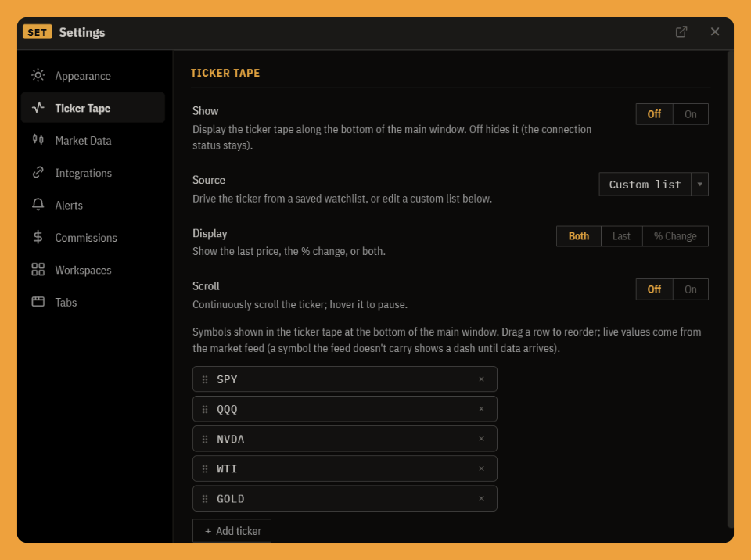Image resolution: width=751 pixels, height=560 pixels.
Task: Open Appearance settings
Action: 93,76
